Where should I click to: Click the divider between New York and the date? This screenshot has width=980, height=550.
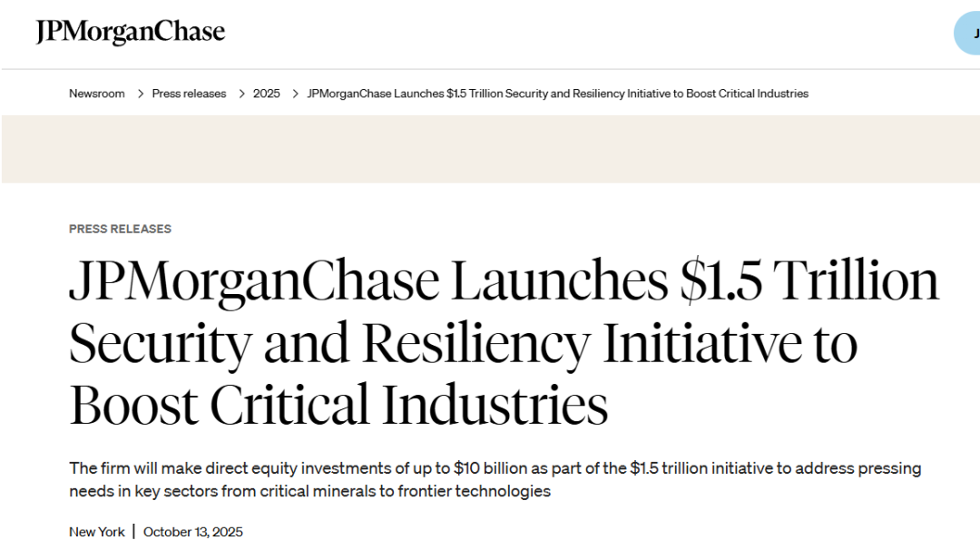pyautogui.click(x=133, y=532)
